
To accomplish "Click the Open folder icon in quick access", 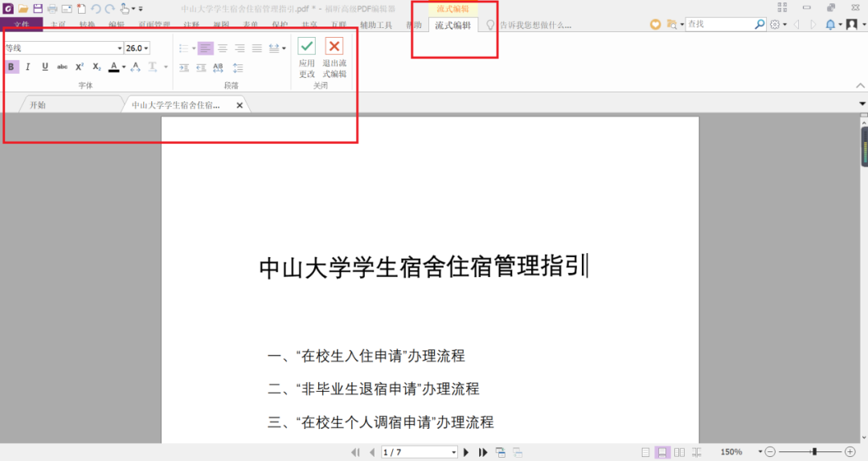I will point(23,8).
